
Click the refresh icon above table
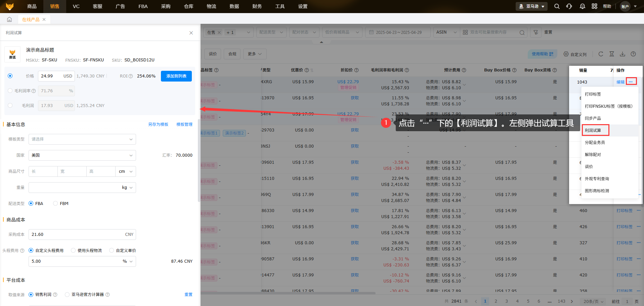point(601,54)
